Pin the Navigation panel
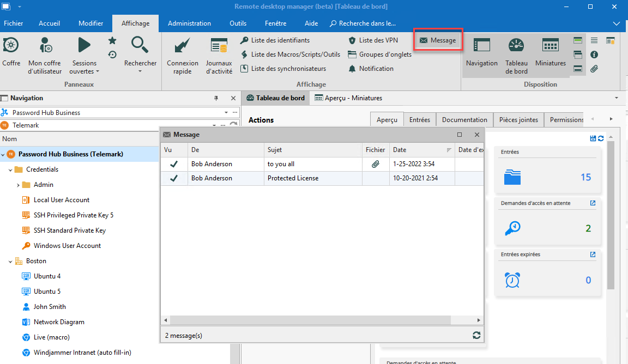Image resolution: width=628 pixels, height=364 pixels. click(x=216, y=98)
